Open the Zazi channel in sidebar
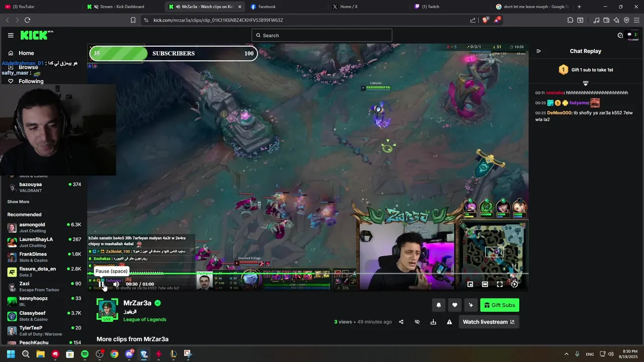Viewport: 644px width, 362px height. (x=44, y=287)
